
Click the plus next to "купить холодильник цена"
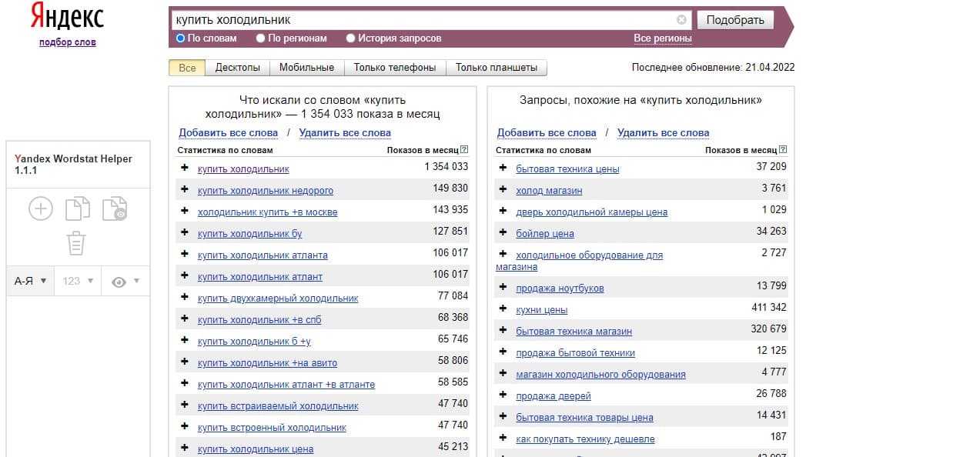(x=185, y=448)
